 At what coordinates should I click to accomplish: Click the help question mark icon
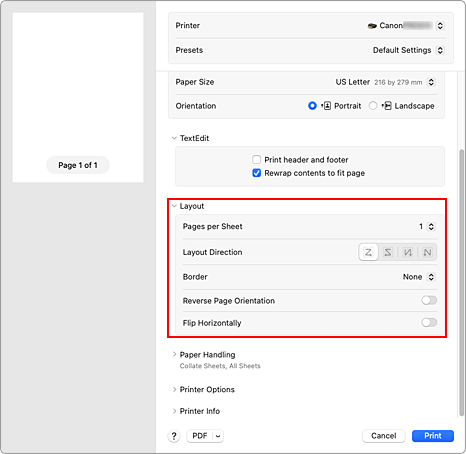pos(174,436)
